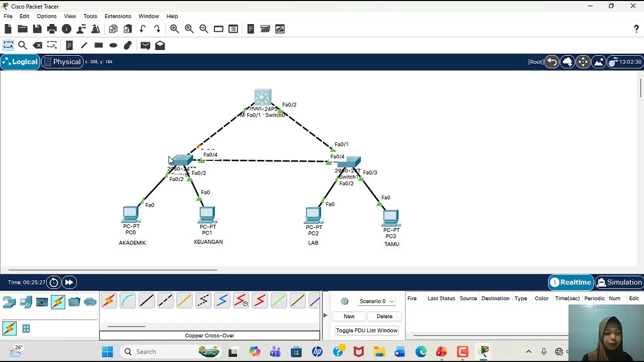Activate the Inspect magnifier tool
Screen dimensions: 644x362
[23, 45]
